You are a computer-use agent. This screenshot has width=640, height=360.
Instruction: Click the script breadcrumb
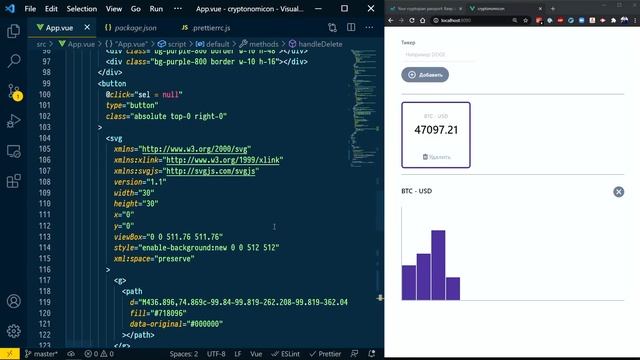pos(172,44)
